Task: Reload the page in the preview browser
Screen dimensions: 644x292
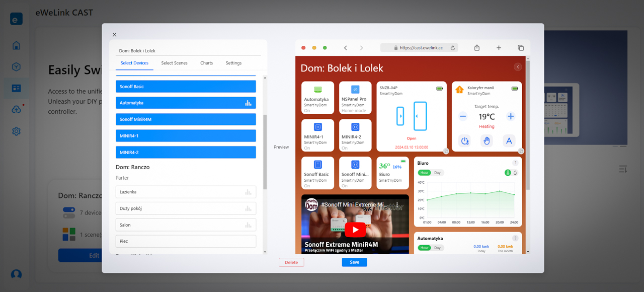Action: tap(453, 48)
